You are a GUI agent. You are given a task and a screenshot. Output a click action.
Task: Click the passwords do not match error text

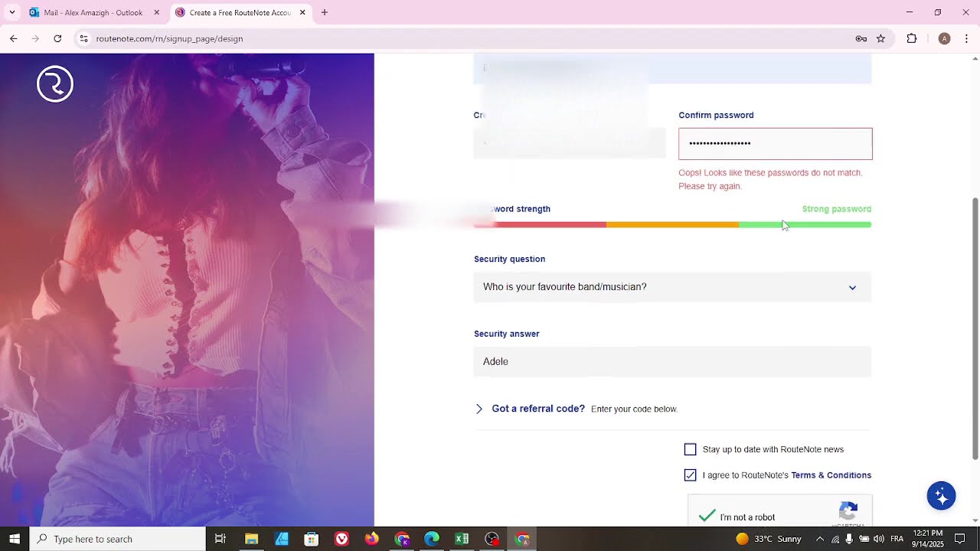770,179
